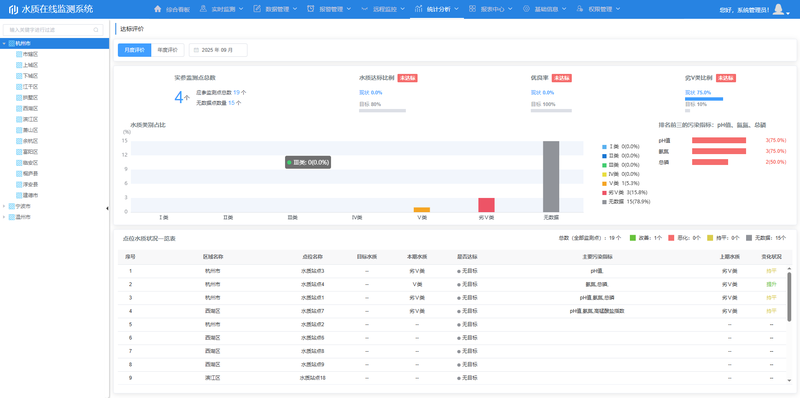Click the calendar icon in the date picker
800x398 pixels.
(196, 50)
